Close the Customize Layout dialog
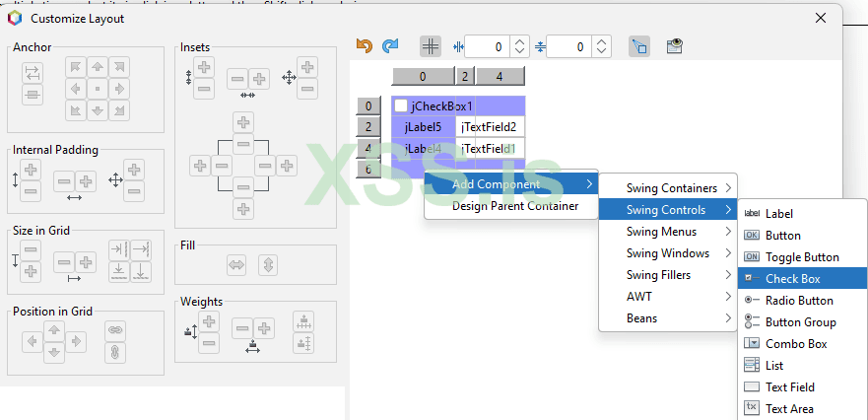 pyautogui.click(x=821, y=19)
